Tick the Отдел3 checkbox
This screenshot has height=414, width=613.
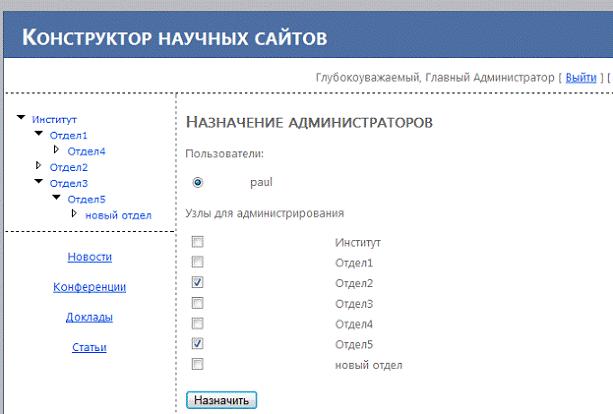pos(197,303)
